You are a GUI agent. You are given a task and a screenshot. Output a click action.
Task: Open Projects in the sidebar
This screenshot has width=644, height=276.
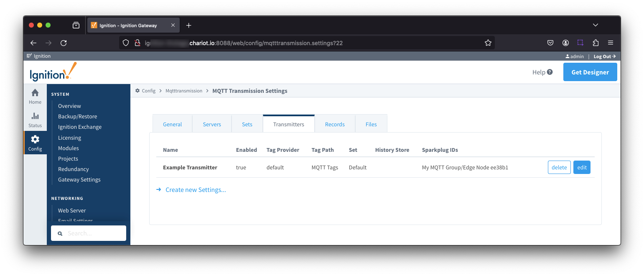point(68,159)
